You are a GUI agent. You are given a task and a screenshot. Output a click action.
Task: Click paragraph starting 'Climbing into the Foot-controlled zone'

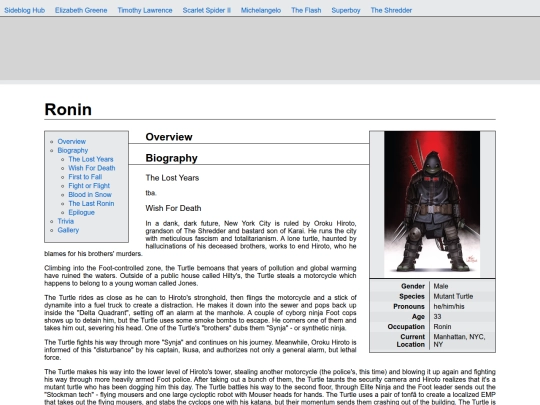click(x=200, y=276)
